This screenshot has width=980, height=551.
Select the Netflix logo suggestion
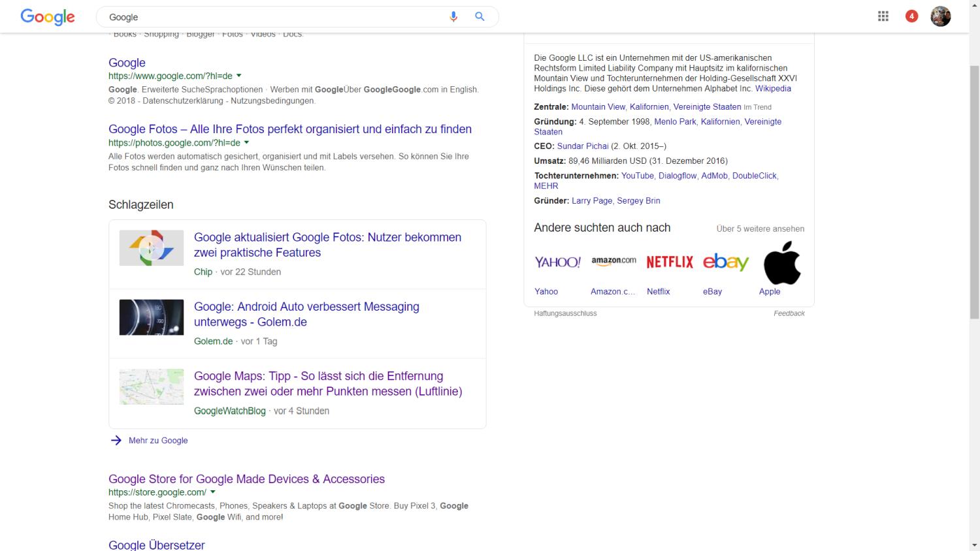coord(670,262)
